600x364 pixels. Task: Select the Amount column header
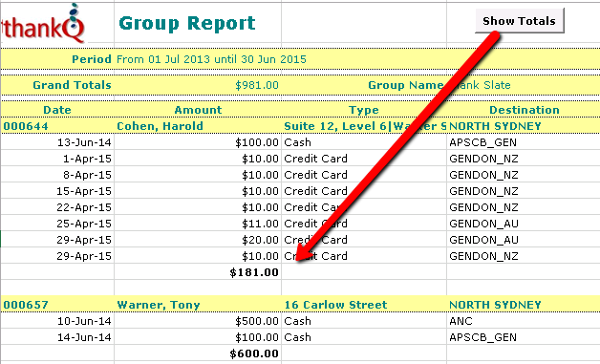pyautogui.click(x=198, y=110)
